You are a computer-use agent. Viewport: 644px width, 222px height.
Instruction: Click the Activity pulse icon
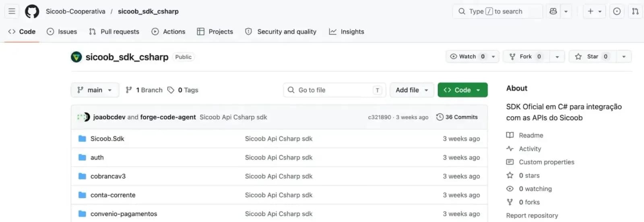point(510,149)
